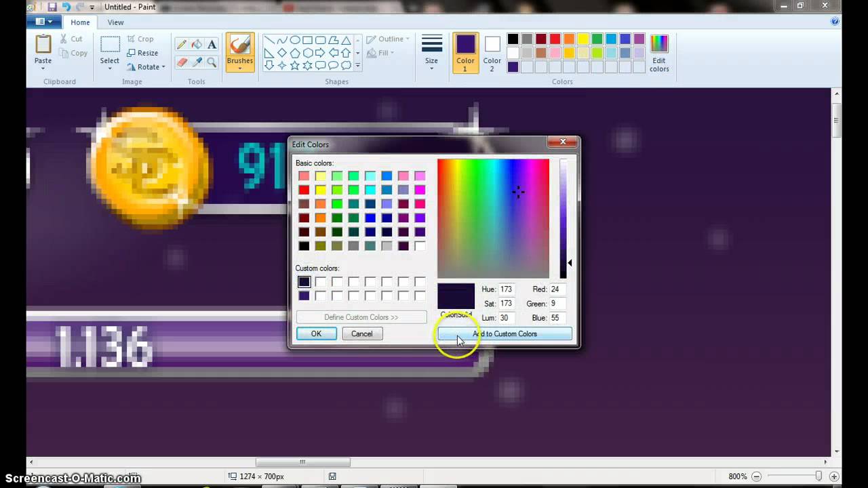
Task: Open Paint Help question mark icon
Action: pos(835,22)
